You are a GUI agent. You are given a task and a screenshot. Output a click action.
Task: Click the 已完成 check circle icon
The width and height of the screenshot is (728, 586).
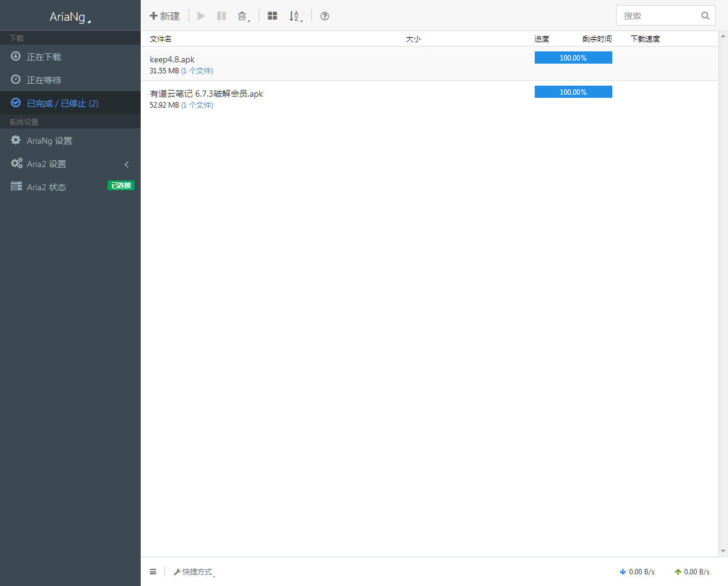tap(16, 103)
